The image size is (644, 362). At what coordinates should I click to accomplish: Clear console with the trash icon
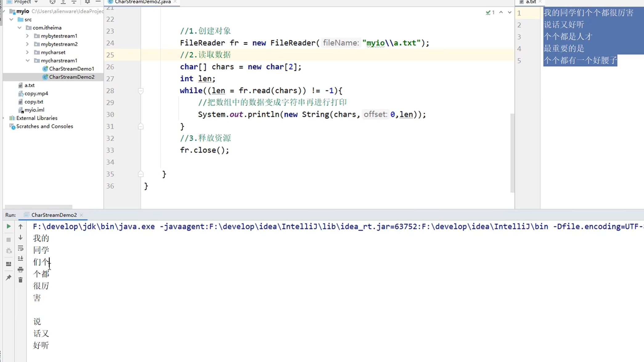click(20, 280)
